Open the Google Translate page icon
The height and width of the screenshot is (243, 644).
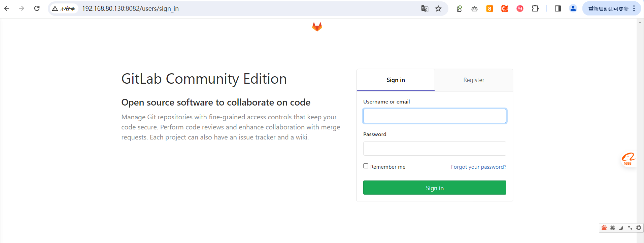[425, 9]
